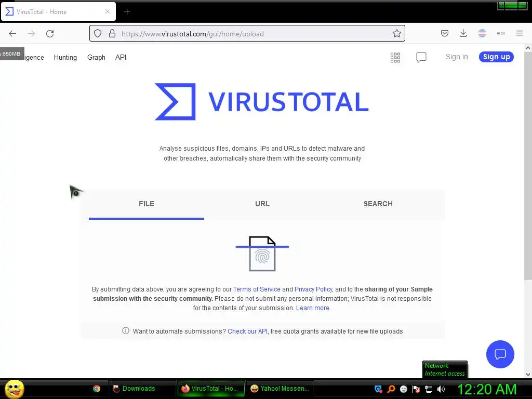Open the shield tracking protection icon
Image resolution: width=532 pixels, height=399 pixels.
[98, 33]
